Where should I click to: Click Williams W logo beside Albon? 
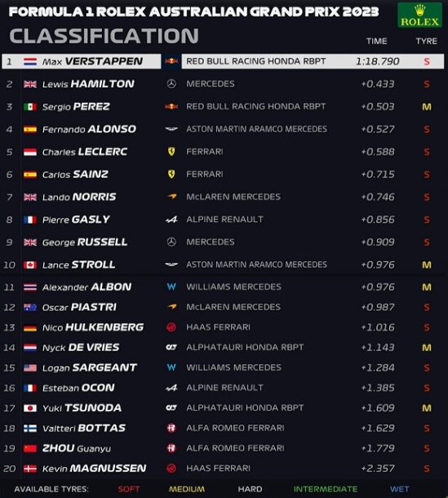(171, 287)
